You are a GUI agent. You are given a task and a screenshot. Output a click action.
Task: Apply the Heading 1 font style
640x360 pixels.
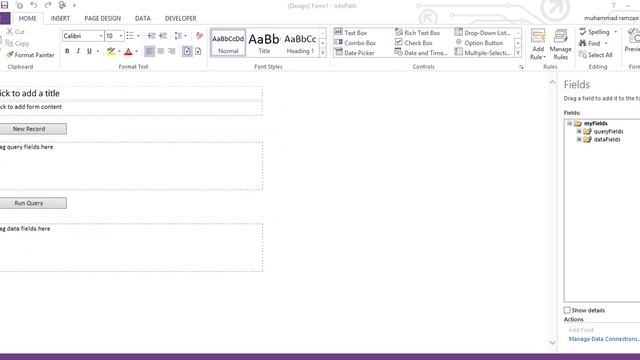(300, 43)
